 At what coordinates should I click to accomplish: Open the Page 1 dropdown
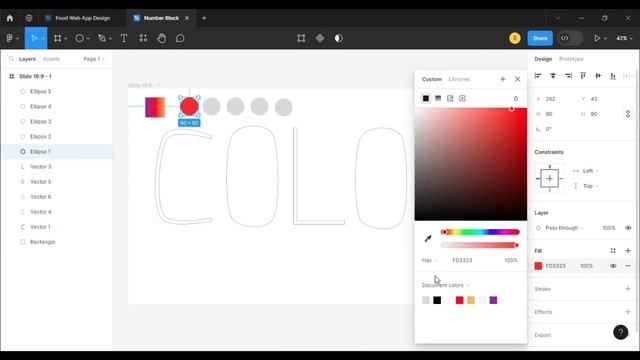pos(94,59)
